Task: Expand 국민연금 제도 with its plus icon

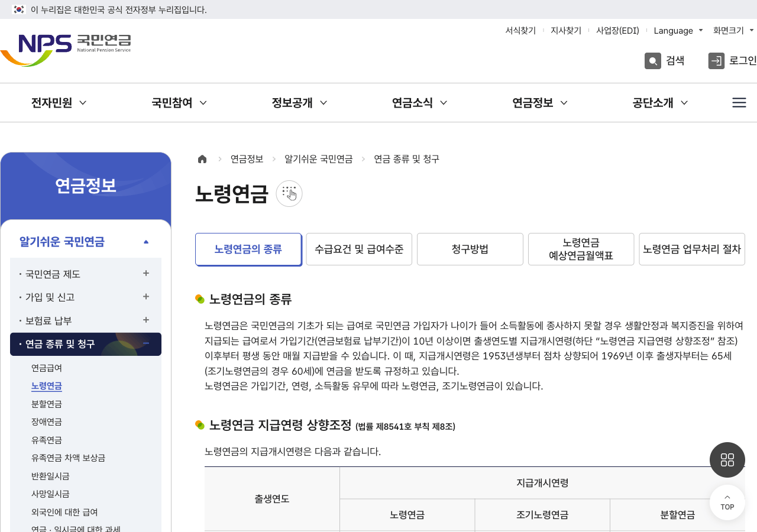Action: 146,274
